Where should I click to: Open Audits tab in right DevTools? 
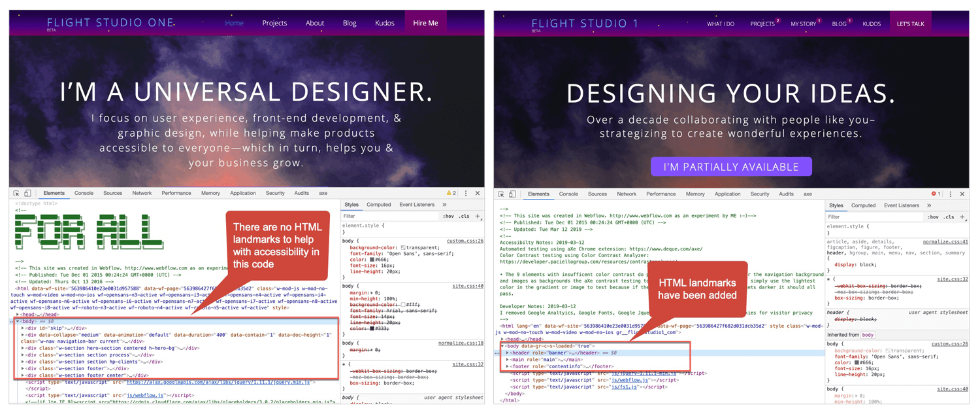tap(786, 194)
